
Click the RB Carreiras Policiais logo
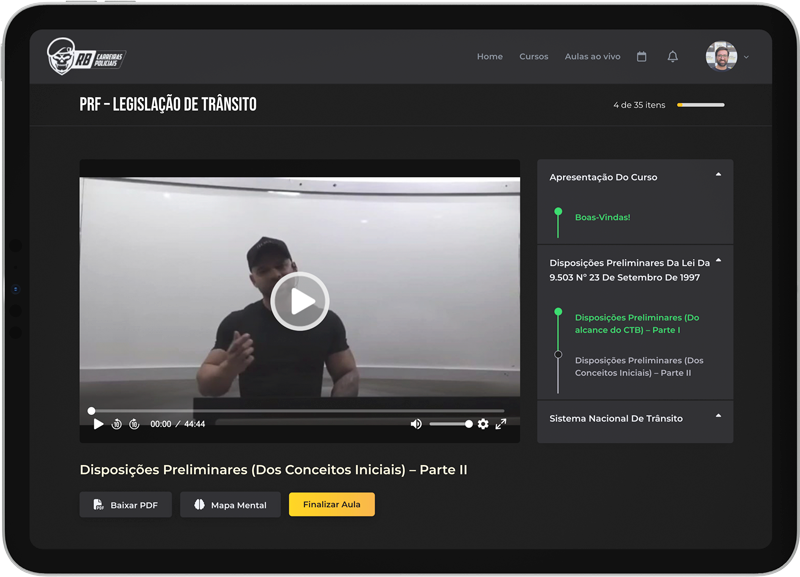86,57
